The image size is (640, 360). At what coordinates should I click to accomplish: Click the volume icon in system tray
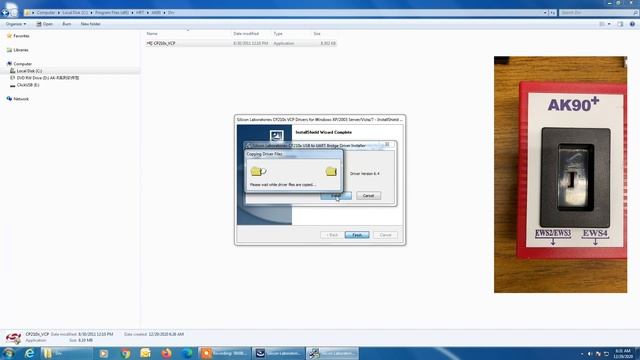[590, 354]
